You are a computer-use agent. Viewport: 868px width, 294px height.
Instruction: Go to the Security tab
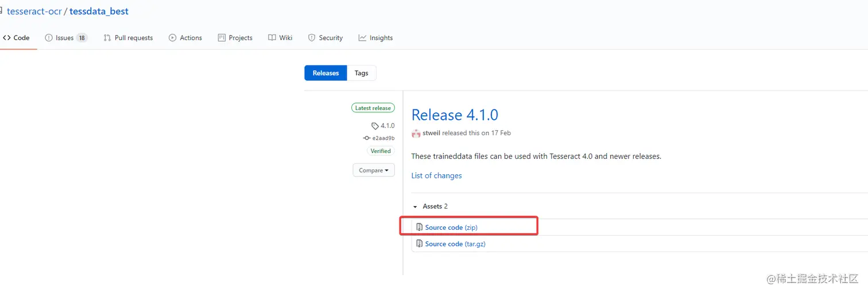pyautogui.click(x=325, y=38)
